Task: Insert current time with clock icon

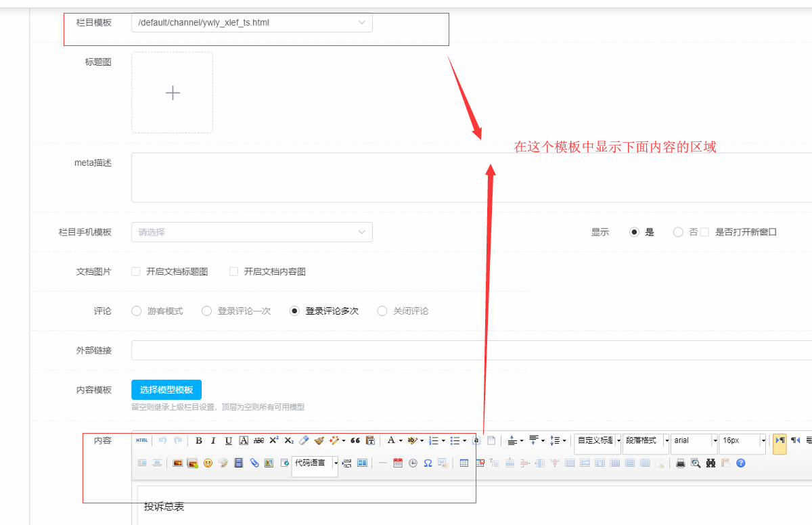Action: (x=413, y=463)
